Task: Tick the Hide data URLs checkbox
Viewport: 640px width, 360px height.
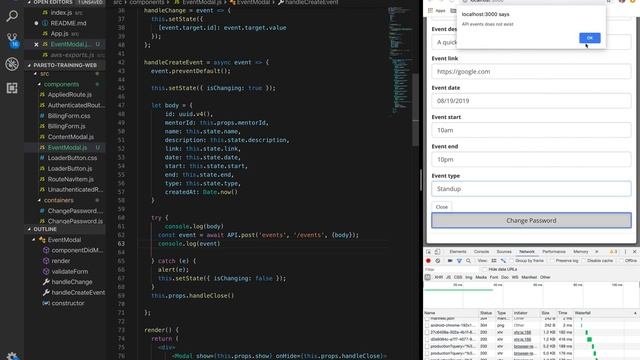Action: click(x=484, y=269)
